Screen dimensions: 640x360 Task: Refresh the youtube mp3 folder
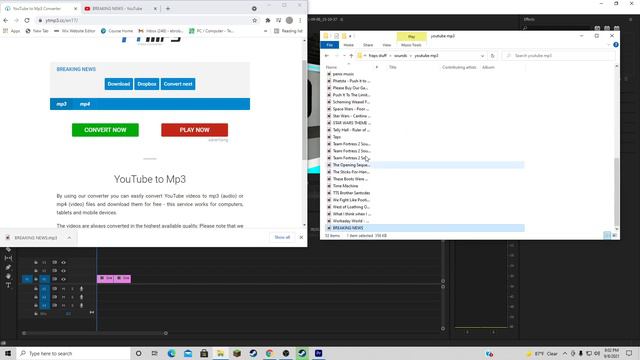coord(492,56)
